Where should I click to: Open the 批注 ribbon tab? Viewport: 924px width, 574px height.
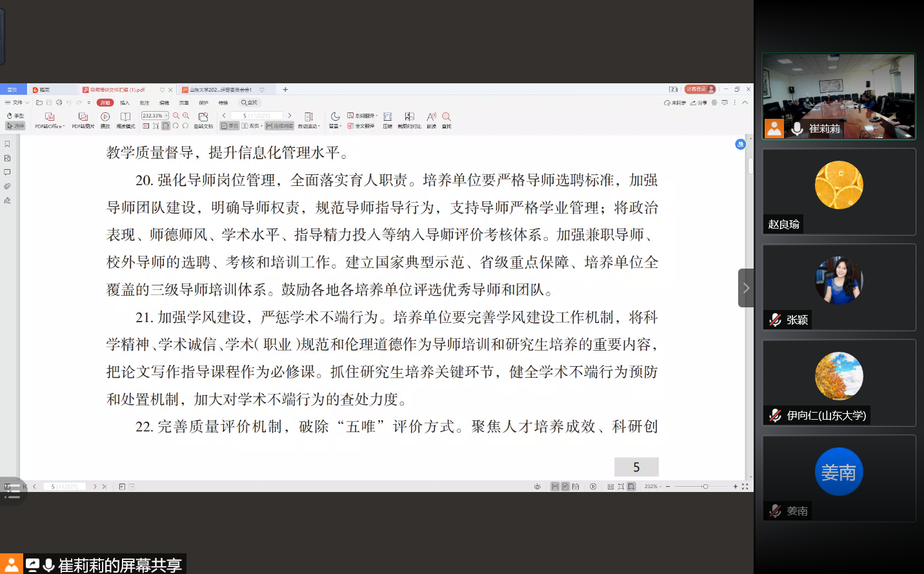[145, 103]
